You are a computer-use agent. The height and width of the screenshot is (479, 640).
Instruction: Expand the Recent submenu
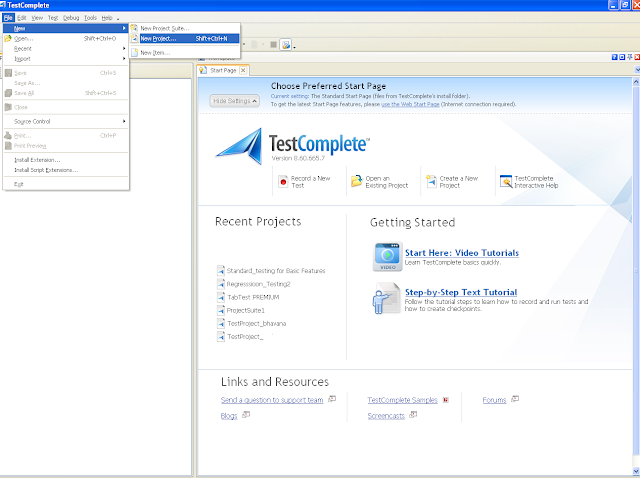pos(66,49)
